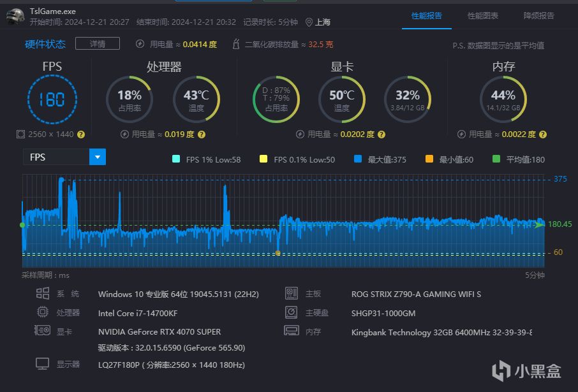Click the LQ27F180P monitor text

click(171, 365)
